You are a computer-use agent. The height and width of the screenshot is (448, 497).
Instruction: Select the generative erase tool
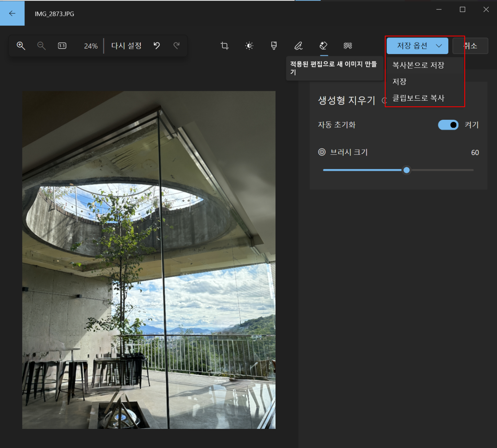(323, 46)
